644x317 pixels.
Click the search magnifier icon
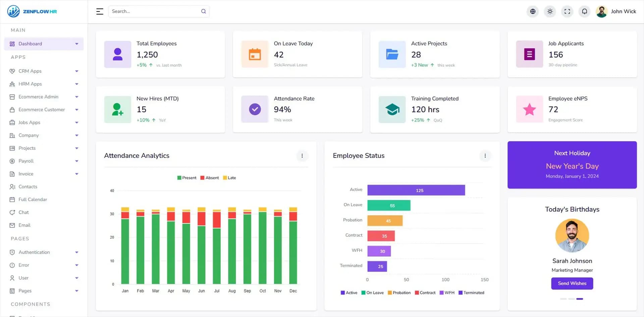[204, 11]
